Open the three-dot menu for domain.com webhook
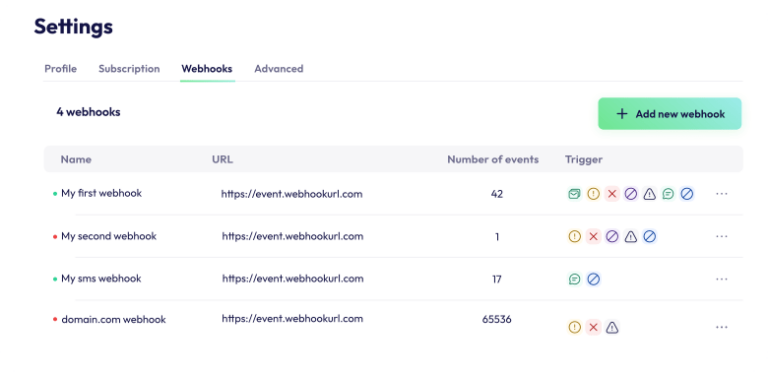768x372 pixels. pos(721,326)
